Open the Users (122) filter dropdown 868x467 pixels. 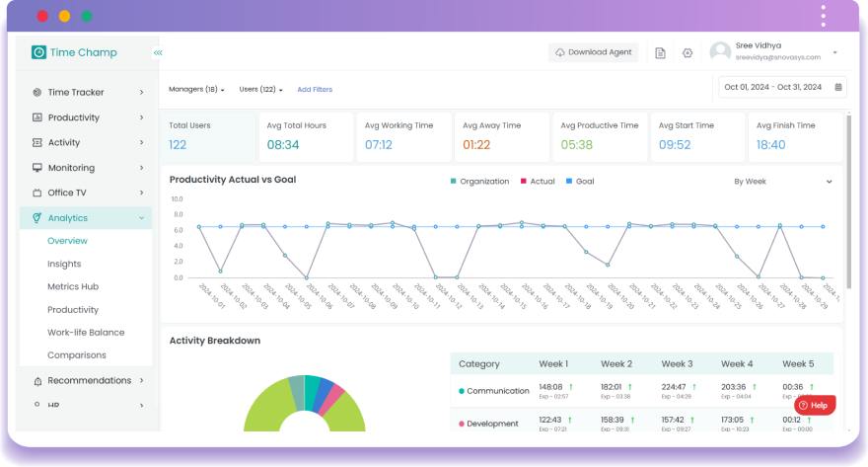point(260,90)
